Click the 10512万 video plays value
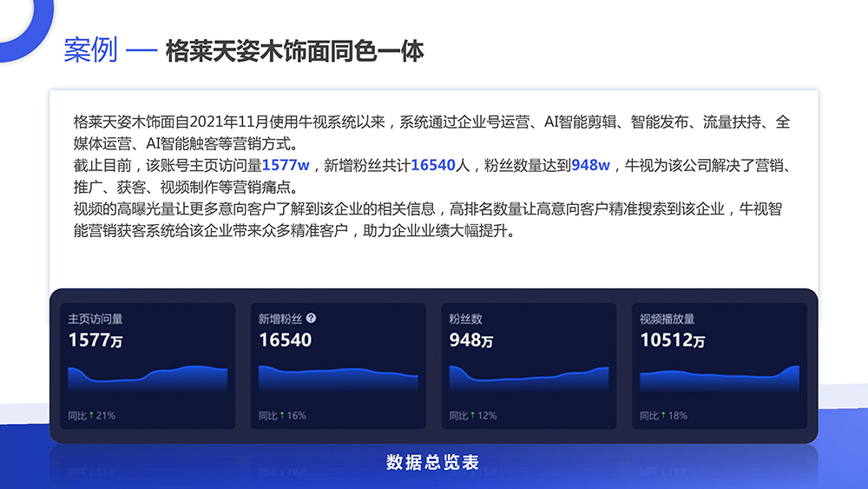Screen dimensions: 868x489 pos(673,340)
